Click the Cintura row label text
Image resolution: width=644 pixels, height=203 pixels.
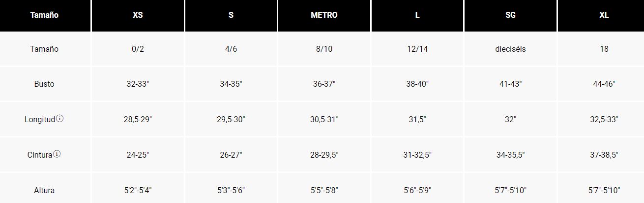pyautogui.click(x=40, y=155)
